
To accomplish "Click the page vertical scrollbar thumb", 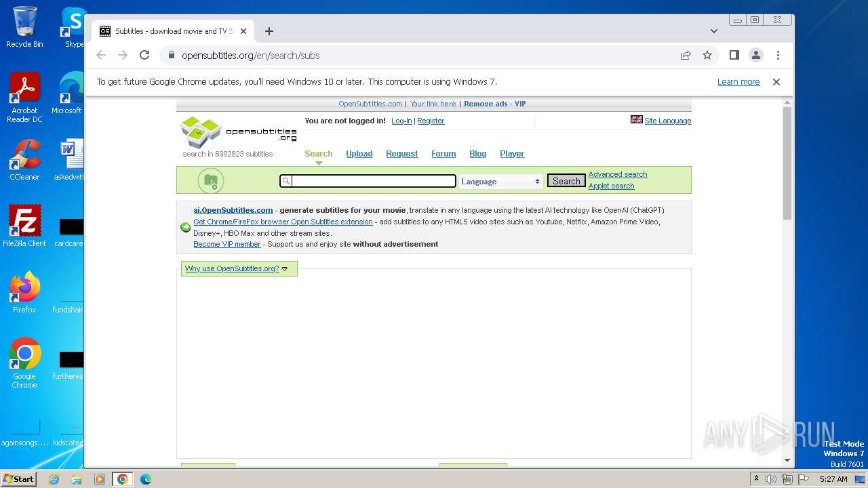I will click(x=787, y=163).
